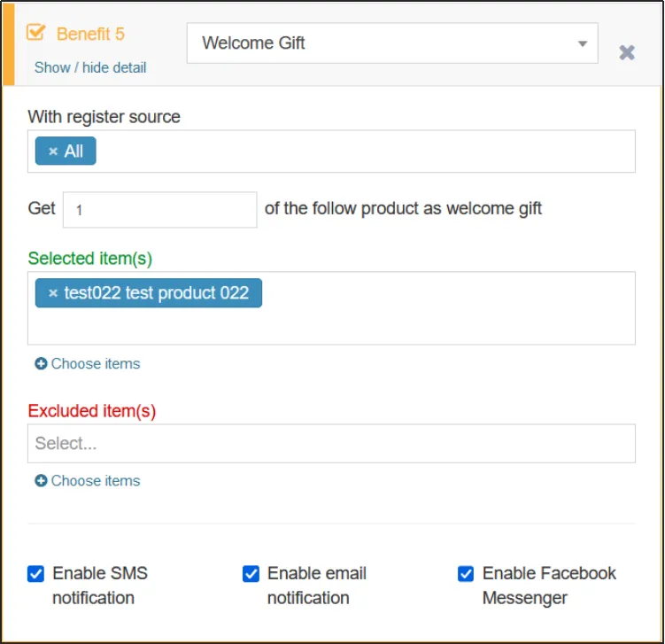Toggle the Benefit 5 checkbox icon
665x644 pixels.
[x=36, y=33]
